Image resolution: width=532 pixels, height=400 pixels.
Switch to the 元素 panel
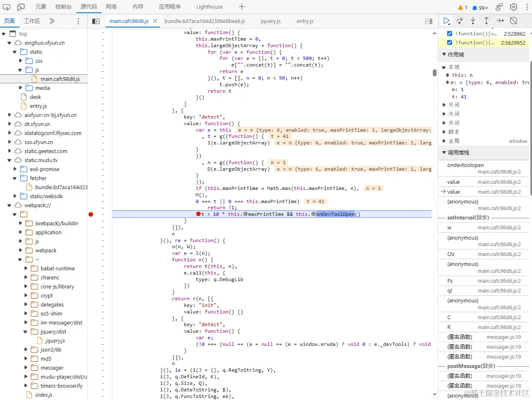tap(41, 7)
